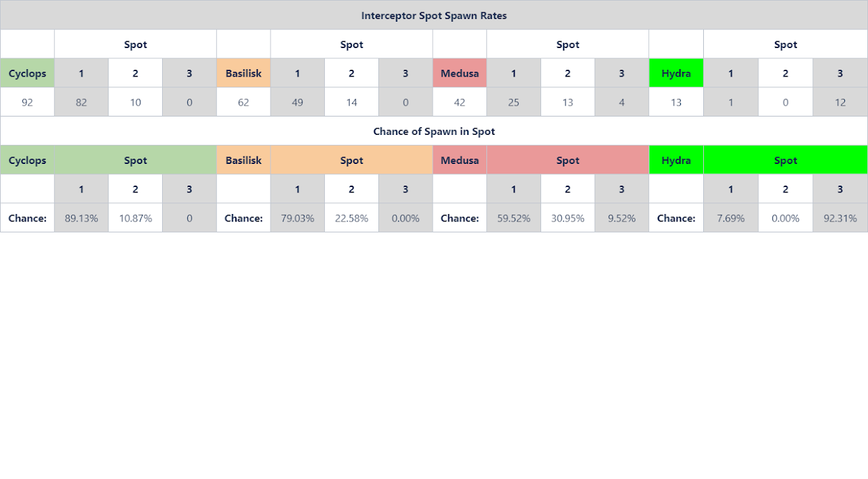Select the Medusa total cell showing 42
The width and height of the screenshot is (868, 479).
(x=459, y=102)
